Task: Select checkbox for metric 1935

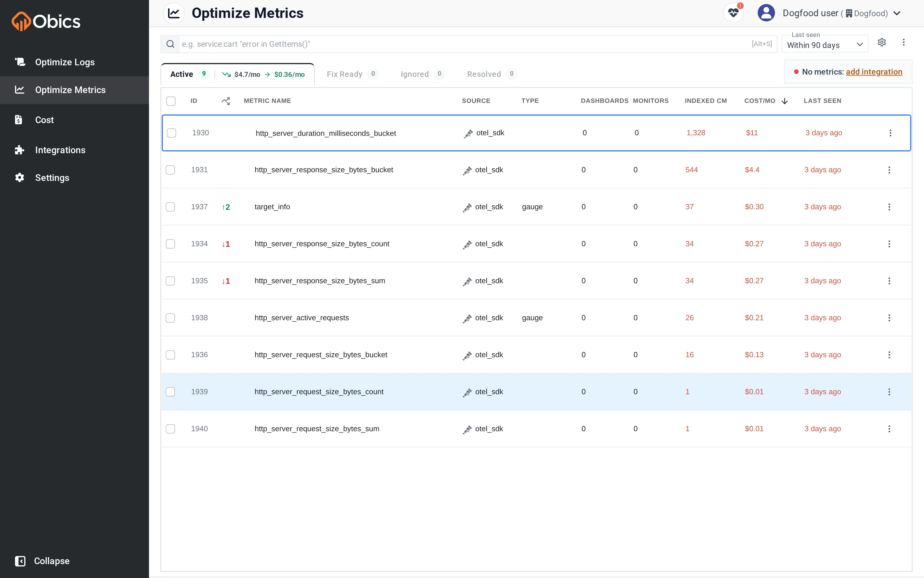Action: (170, 281)
